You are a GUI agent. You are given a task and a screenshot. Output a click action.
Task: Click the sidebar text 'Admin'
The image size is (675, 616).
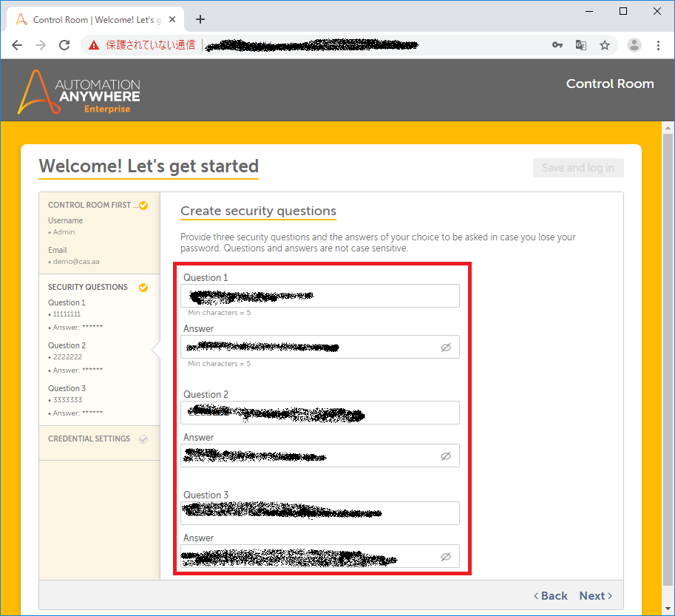(64, 232)
